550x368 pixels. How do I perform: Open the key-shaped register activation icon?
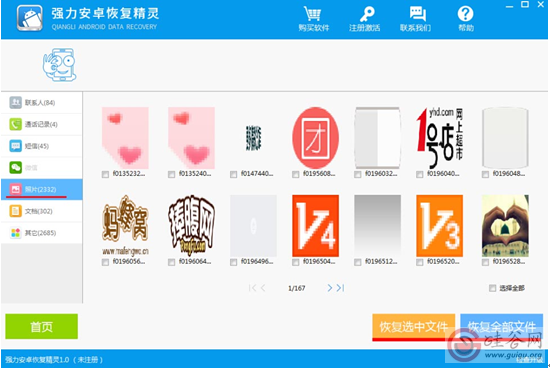tap(364, 19)
